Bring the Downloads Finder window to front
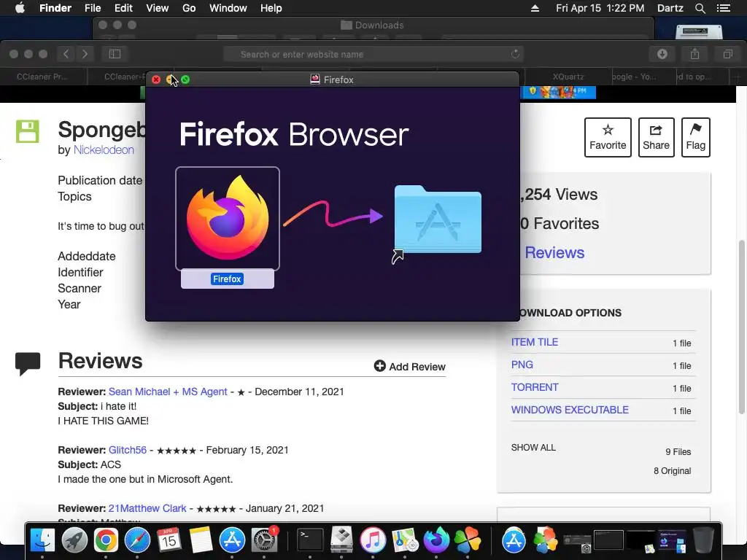This screenshot has height=560, width=747. pos(373,26)
